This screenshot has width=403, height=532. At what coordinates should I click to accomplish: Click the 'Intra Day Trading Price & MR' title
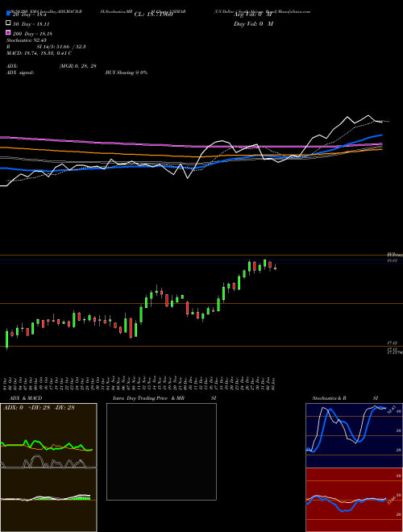[148, 398]
